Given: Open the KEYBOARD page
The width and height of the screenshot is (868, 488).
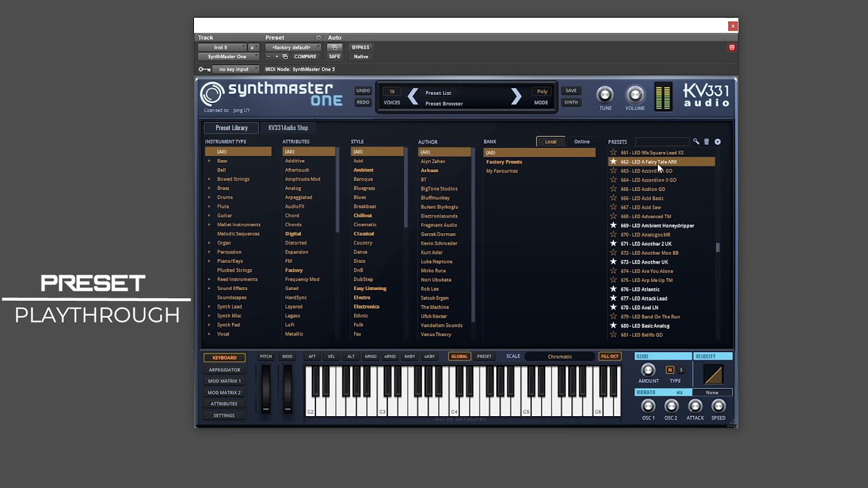Looking at the screenshot, I should pyautogui.click(x=224, y=357).
